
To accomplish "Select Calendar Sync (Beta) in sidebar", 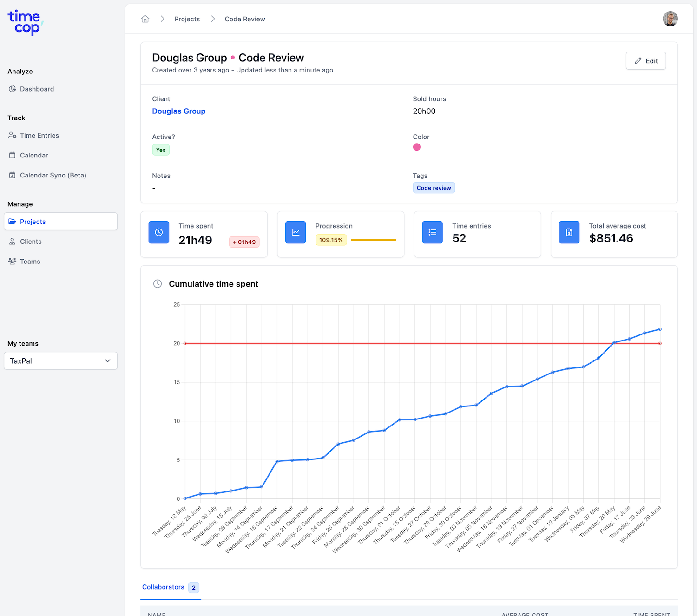I will pyautogui.click(x=53, y=176).
